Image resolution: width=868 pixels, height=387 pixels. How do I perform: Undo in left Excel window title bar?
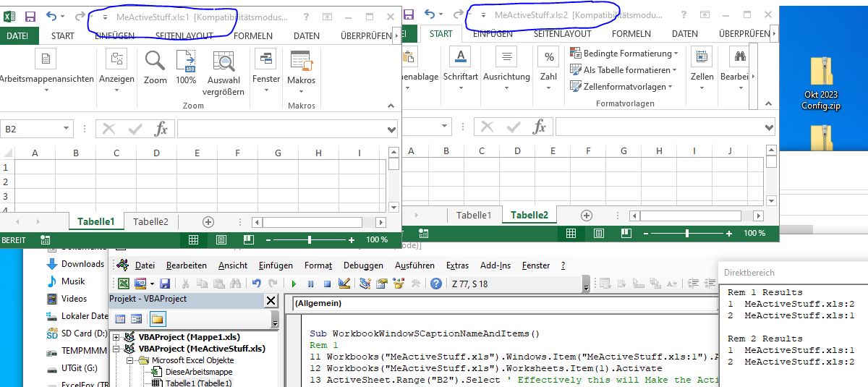point(51,16)
